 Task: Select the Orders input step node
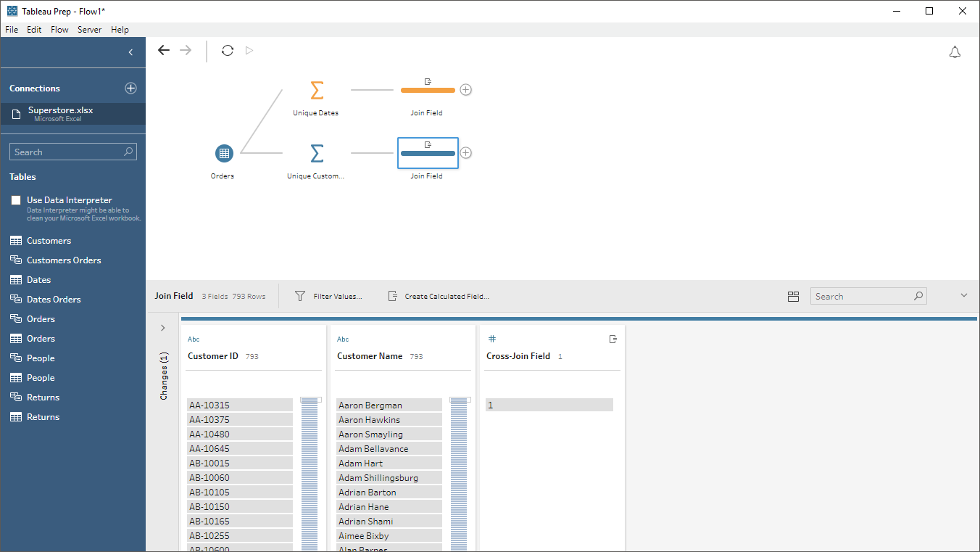[224, 153]
